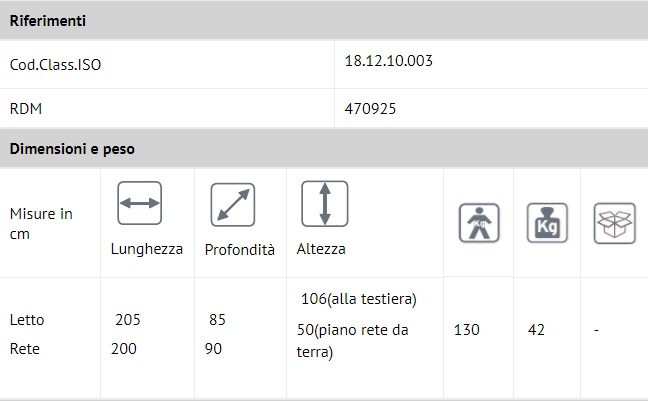Click the Kg product weight icon
648x401 pixels.
546,222
